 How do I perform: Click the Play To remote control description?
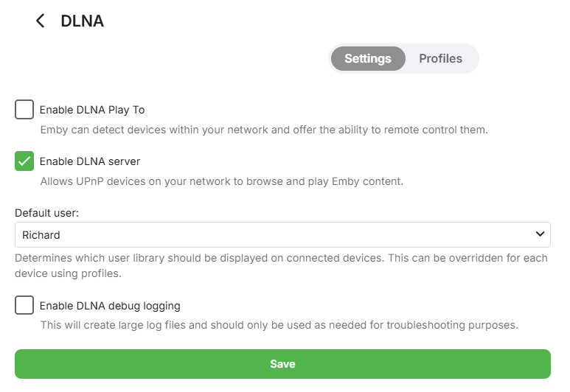tap(263, 130)
